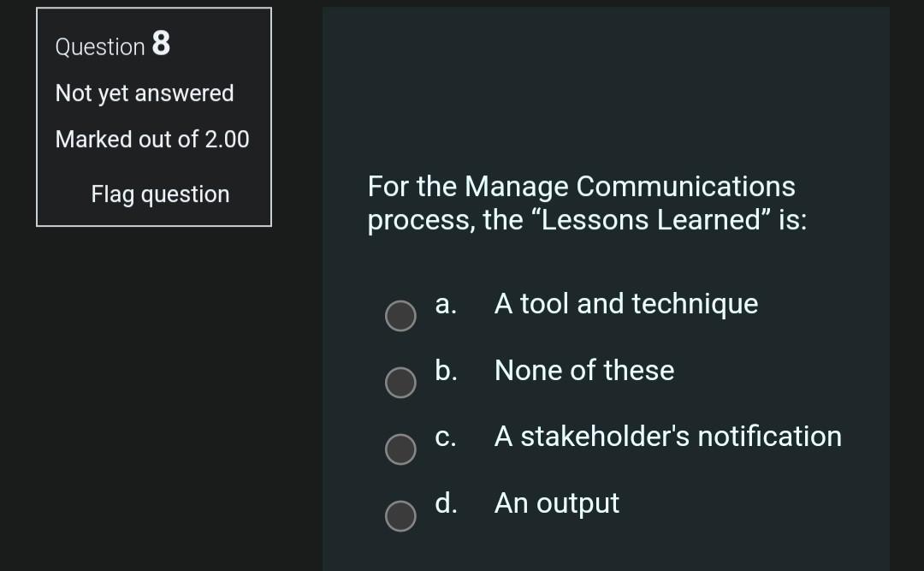Viewport: 924px width, 571px height.
Task: Click the bold number 8
Action: (161, 44)
